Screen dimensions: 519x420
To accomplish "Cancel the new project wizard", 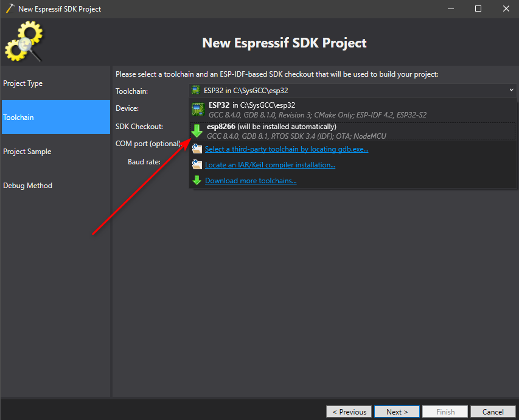I will 493,411.
